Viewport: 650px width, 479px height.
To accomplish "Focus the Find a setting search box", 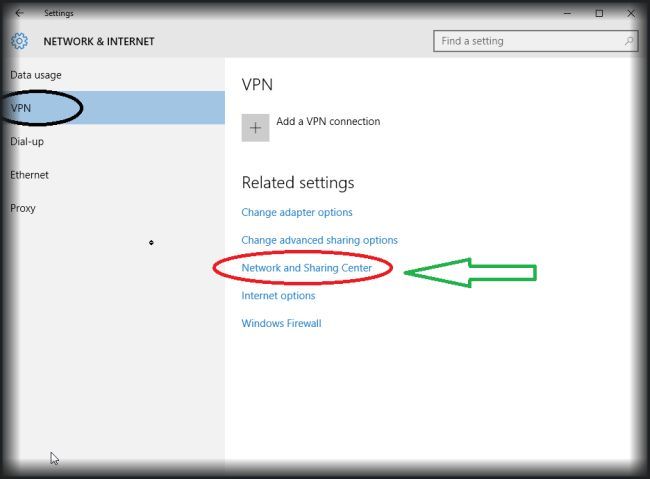I will click(528, 41).
